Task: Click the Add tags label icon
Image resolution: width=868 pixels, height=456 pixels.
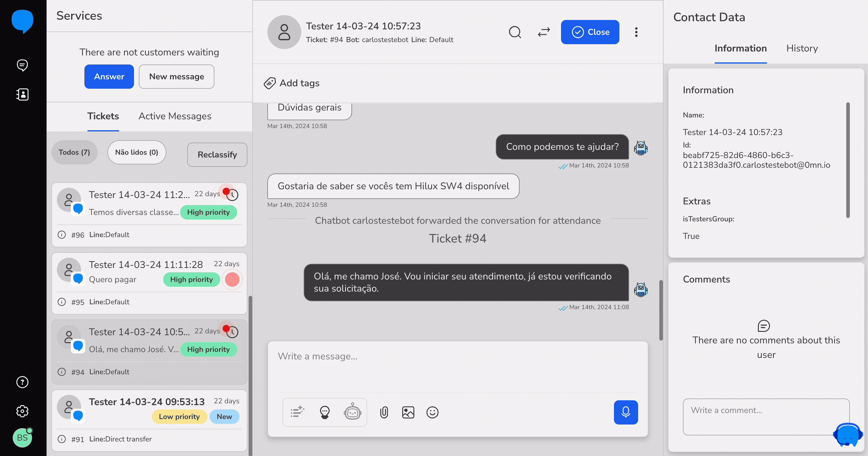Action: (270, 83)
